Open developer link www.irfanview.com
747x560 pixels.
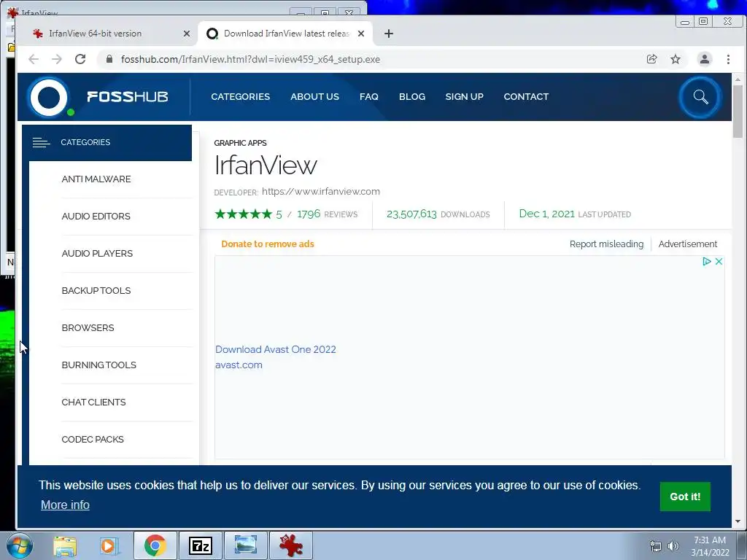(x=321, y=192)
